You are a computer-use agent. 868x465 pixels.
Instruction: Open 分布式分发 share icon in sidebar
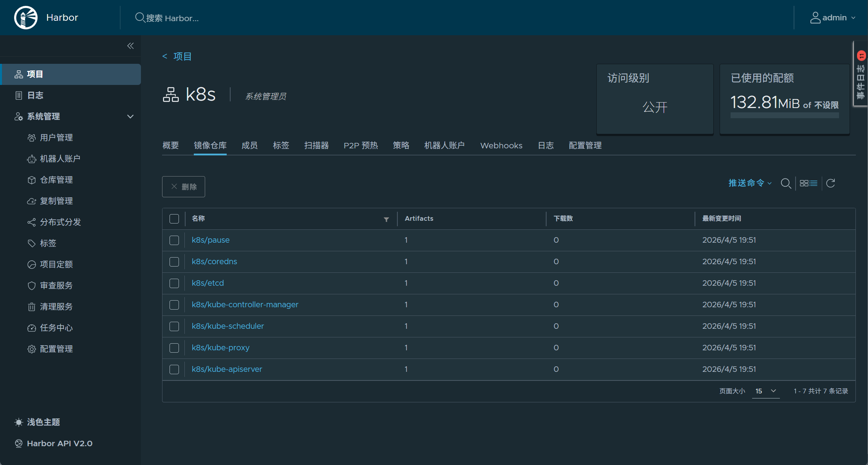pyautogui.click(x=32, y=222)
